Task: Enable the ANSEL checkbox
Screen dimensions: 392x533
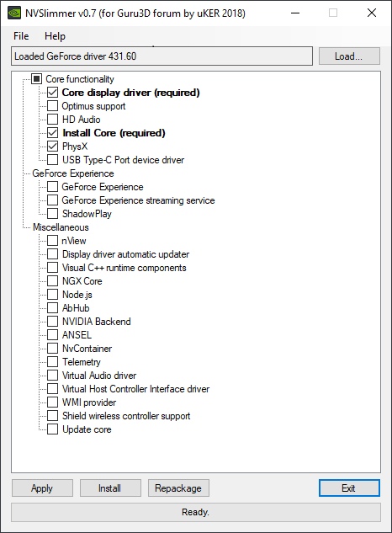Action: tap(52, 335)
